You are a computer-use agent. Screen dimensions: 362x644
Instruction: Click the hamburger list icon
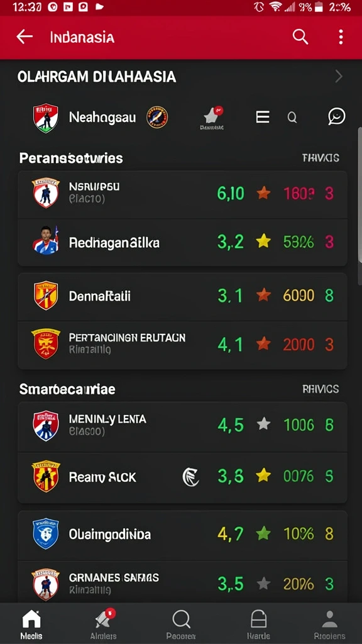tap(263, 117)
